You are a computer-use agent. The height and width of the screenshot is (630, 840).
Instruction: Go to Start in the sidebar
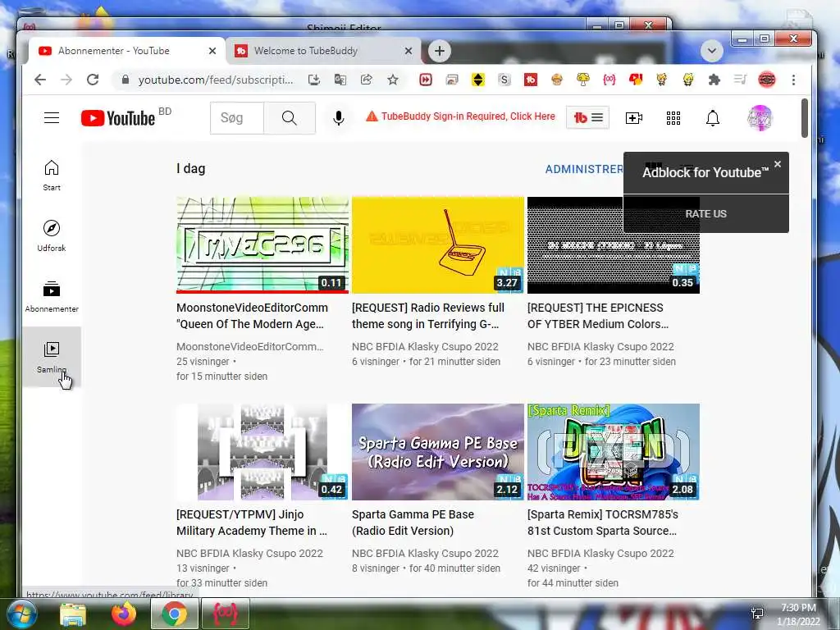click(x=52, y=176)
